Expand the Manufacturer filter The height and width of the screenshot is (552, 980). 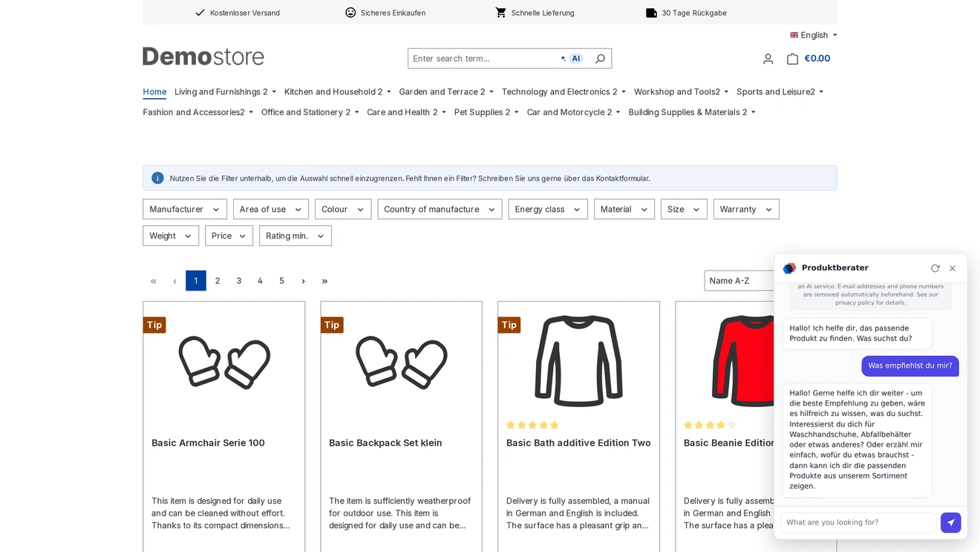click(185, 210)
